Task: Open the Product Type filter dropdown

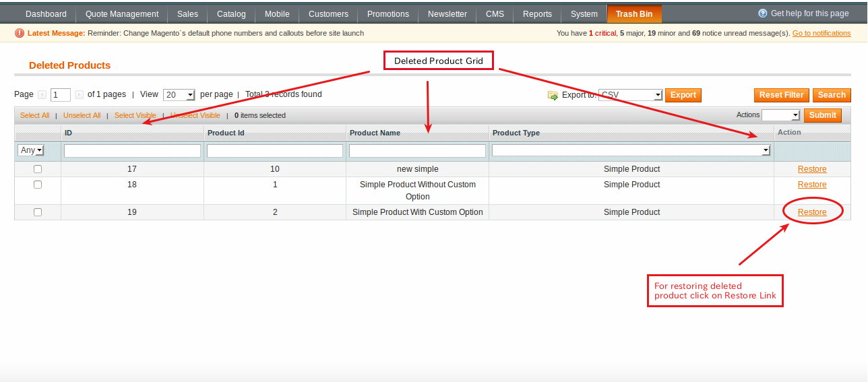Action: tap(631, 151)
